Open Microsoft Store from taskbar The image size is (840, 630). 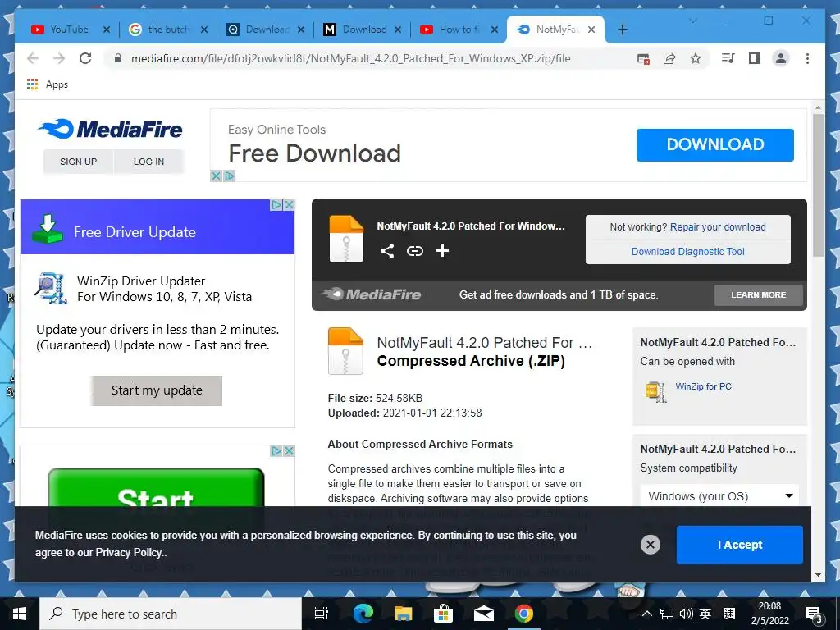click(443, 614)
